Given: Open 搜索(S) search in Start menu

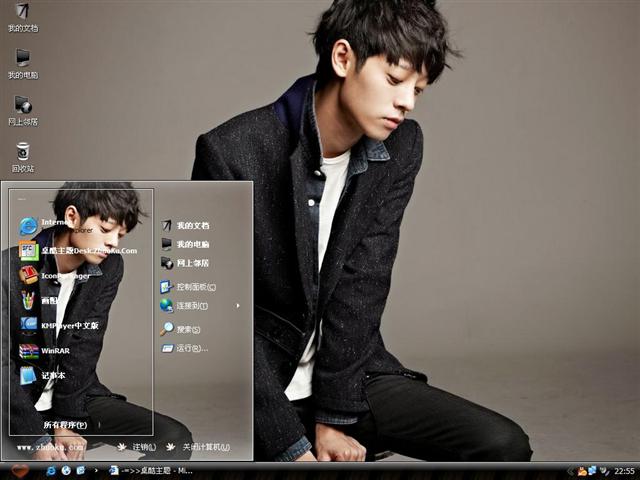Looking at the screenshot, I should click(180, 329).
